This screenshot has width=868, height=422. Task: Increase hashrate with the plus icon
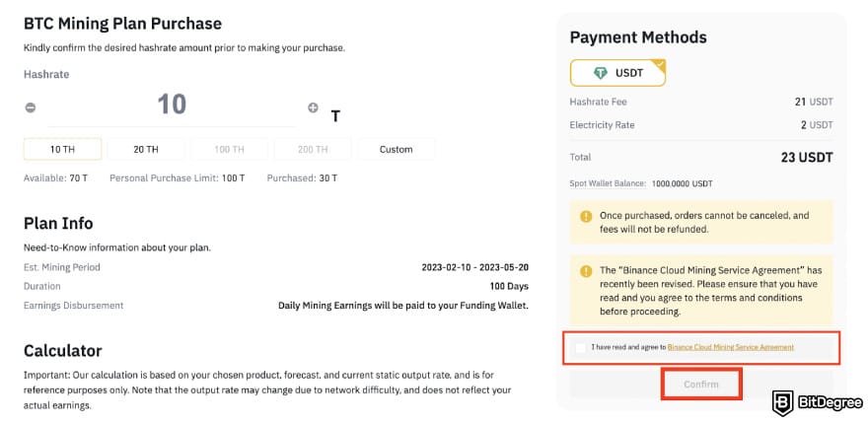coord(313,107)
